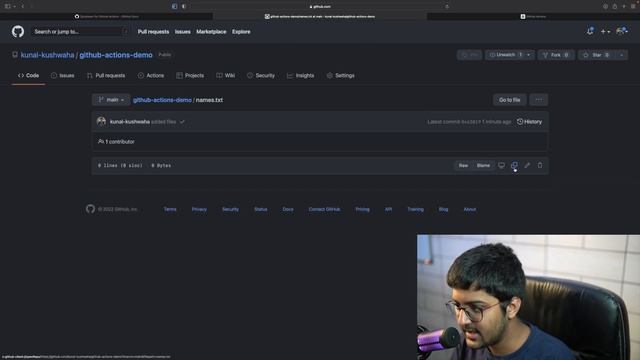Click the Safari share icon
Viewport: 640px width, 360px height.
click(x=614, y=7)
